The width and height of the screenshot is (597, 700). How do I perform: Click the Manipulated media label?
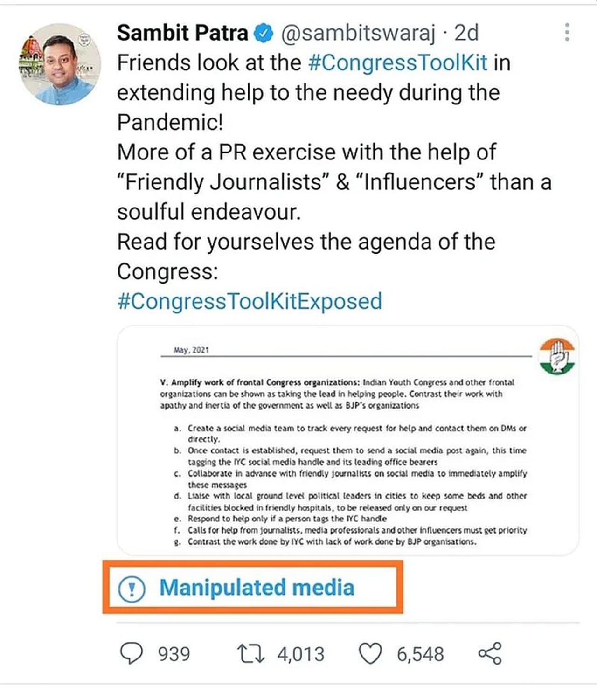pyautogui.click(x=257, y=588)
